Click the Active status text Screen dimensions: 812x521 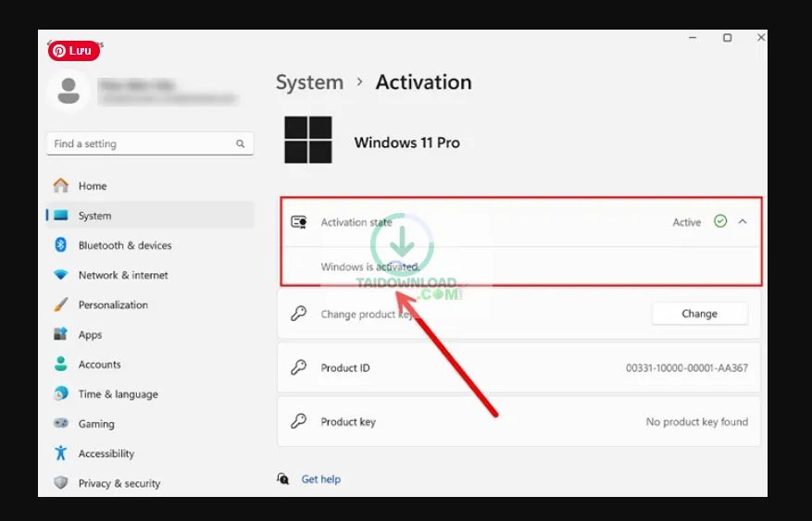[x=687, y=222]
